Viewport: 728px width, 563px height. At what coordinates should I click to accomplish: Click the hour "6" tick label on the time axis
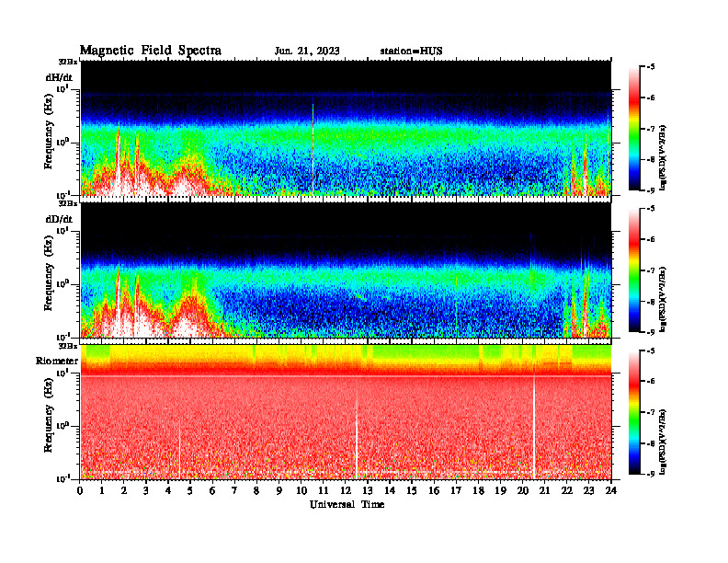212,490
